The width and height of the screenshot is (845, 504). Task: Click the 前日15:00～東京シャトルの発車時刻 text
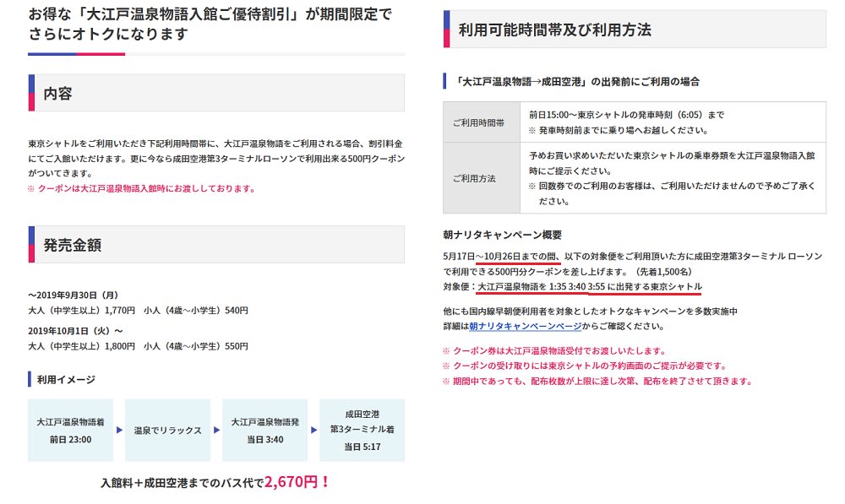(626, 115)
